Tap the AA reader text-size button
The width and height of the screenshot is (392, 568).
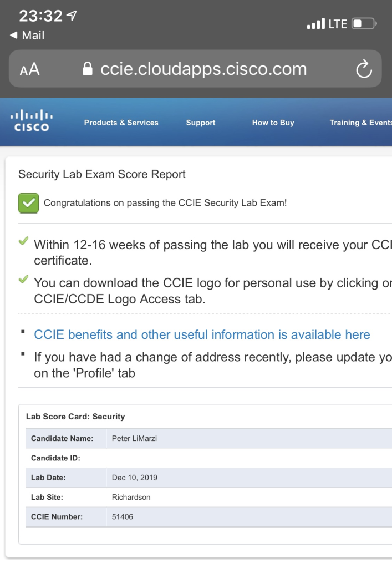tap(29, 70)
